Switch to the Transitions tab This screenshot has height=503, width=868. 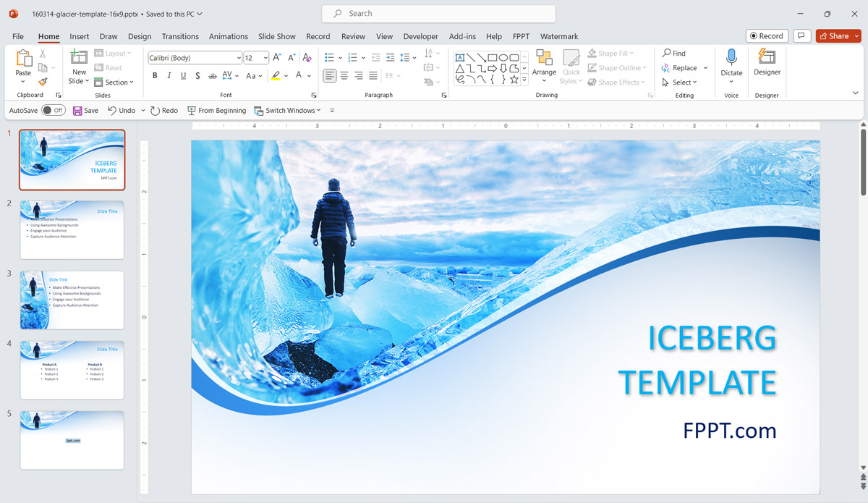(x=180, y=36)
